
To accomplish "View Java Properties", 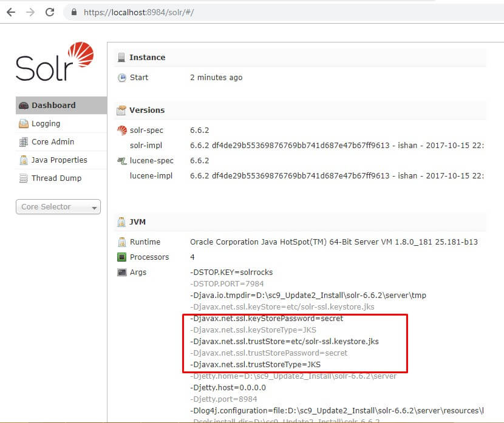I will (x=61, y=160).
